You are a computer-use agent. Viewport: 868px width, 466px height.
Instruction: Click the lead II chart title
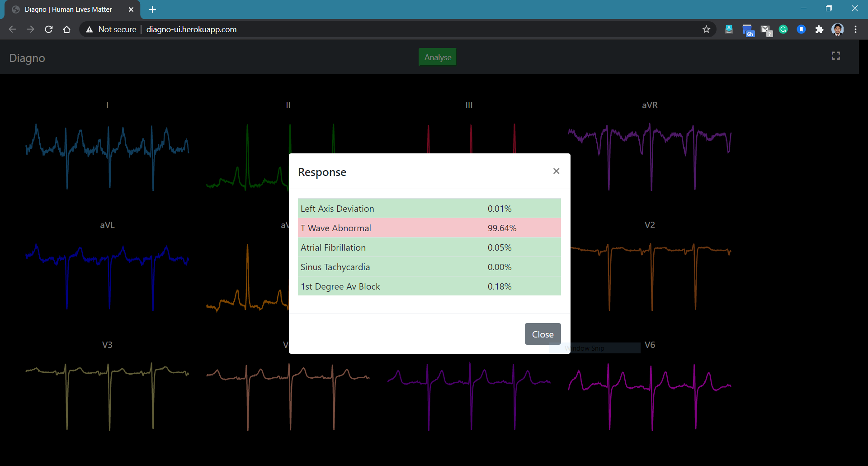[288, 105]
